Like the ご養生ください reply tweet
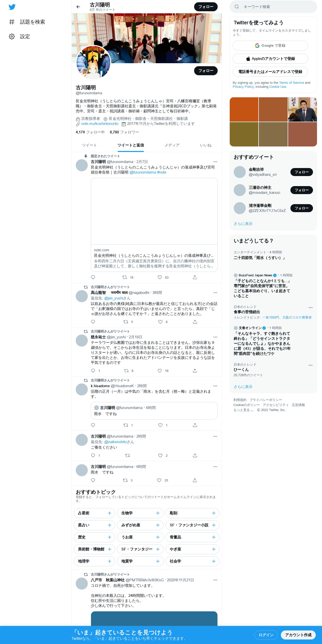 pyautogui.click(x=163, y=455)
